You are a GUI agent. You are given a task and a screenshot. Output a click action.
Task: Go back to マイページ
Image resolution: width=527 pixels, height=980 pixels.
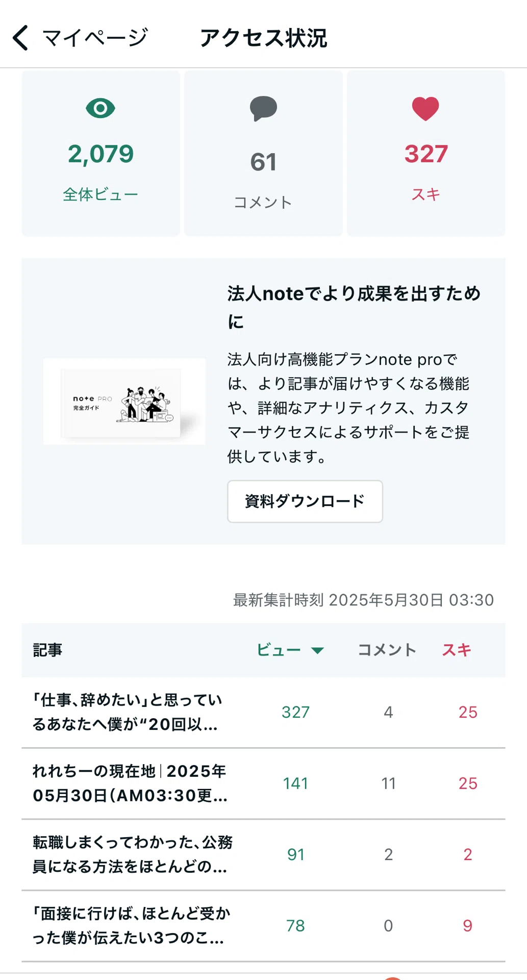point(95,38)
